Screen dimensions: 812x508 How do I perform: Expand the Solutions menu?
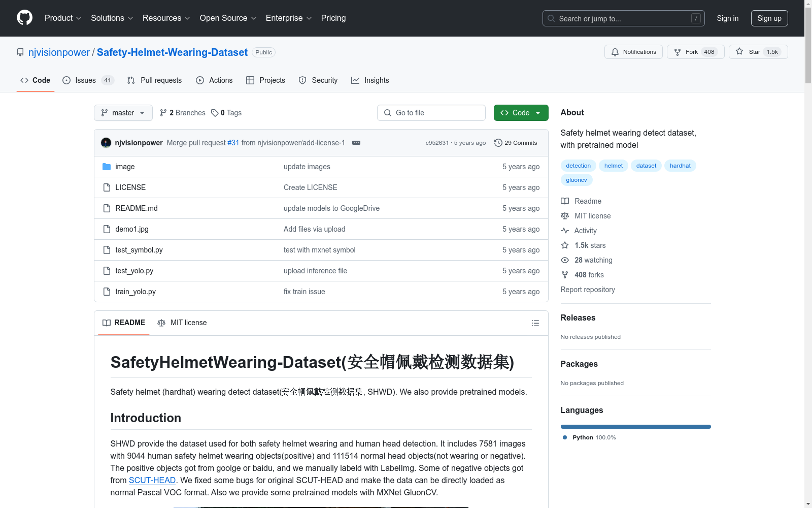[x=112, y=18]
